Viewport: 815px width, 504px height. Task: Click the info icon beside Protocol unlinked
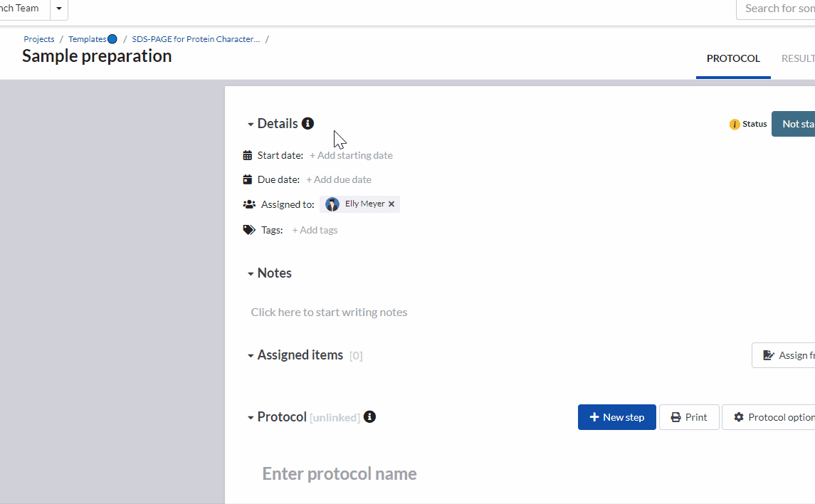pyautogui.click(x=369, y=417)
